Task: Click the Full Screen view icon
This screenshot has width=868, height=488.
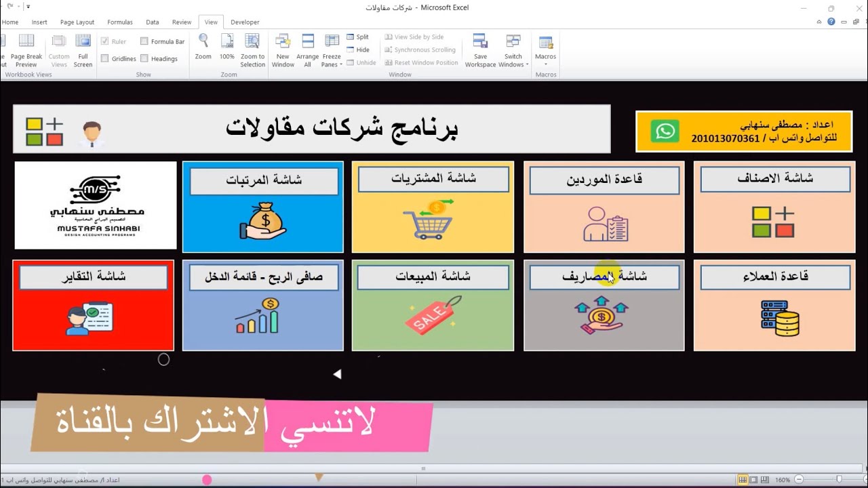Action: (83, 42)
